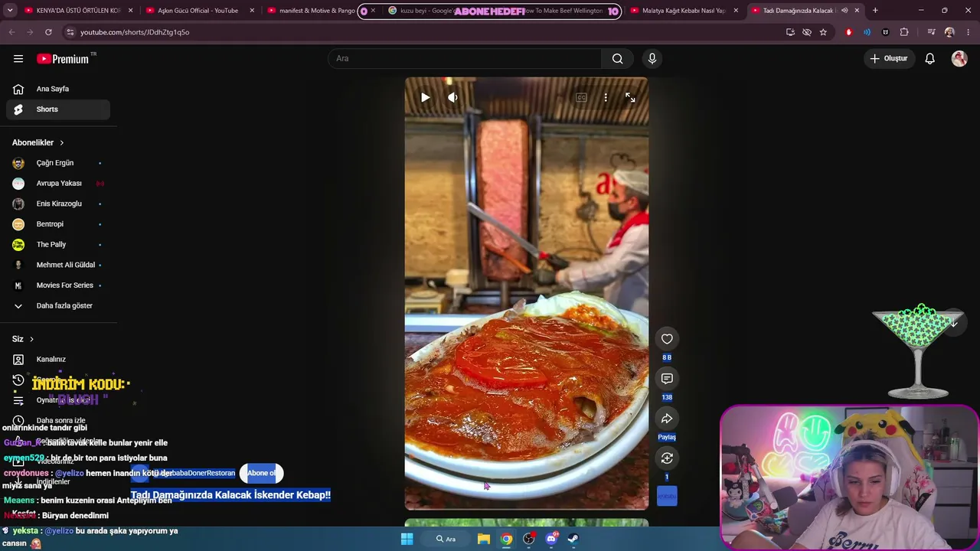Open a new browser tab
Viewport: 980px width, 551px height.
(x=875, y=11)
